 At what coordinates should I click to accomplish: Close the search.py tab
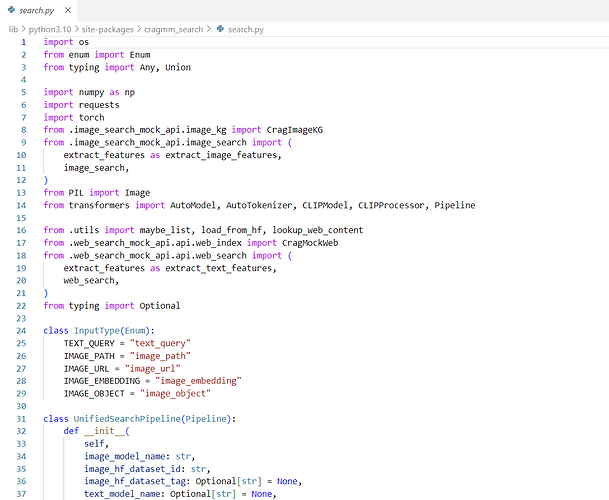point(68,10)
